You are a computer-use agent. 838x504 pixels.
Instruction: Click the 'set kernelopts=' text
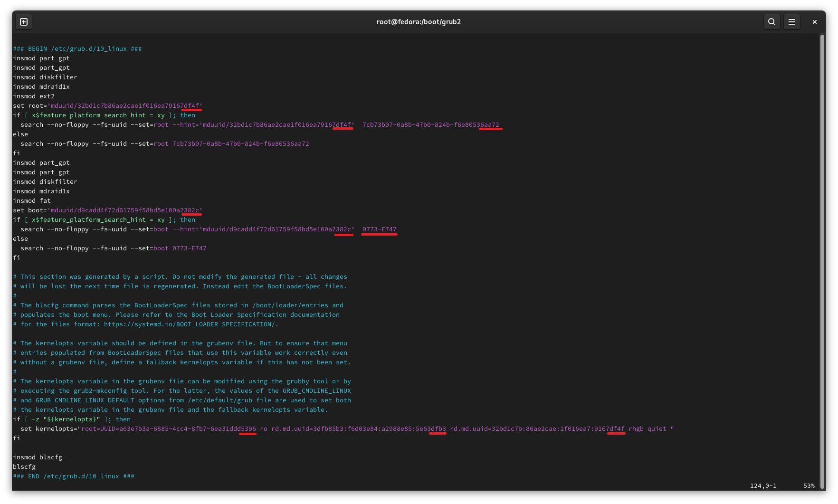[x=49, y=428]
